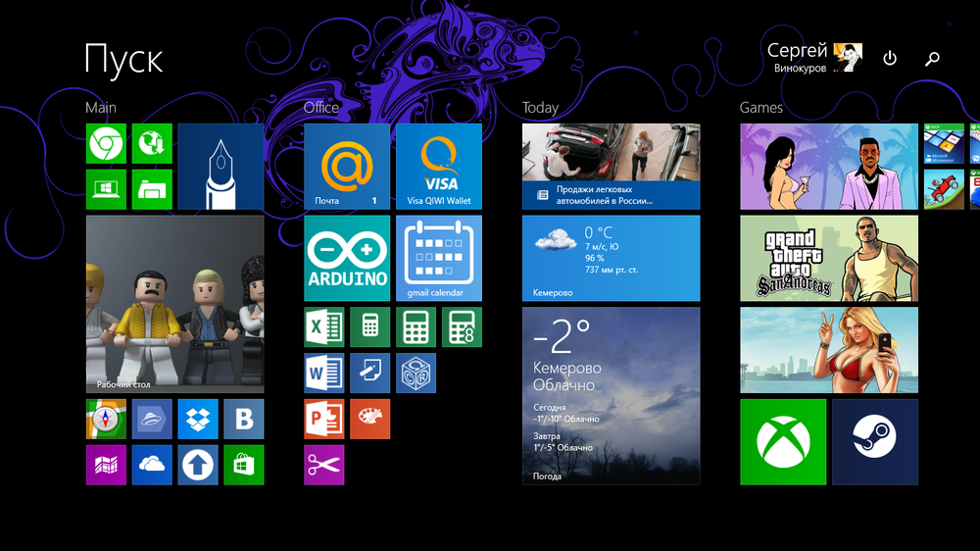Launch the red jeep hill racing tile
The width and height of the screenshot is (980, 551).
pos(945,189)
